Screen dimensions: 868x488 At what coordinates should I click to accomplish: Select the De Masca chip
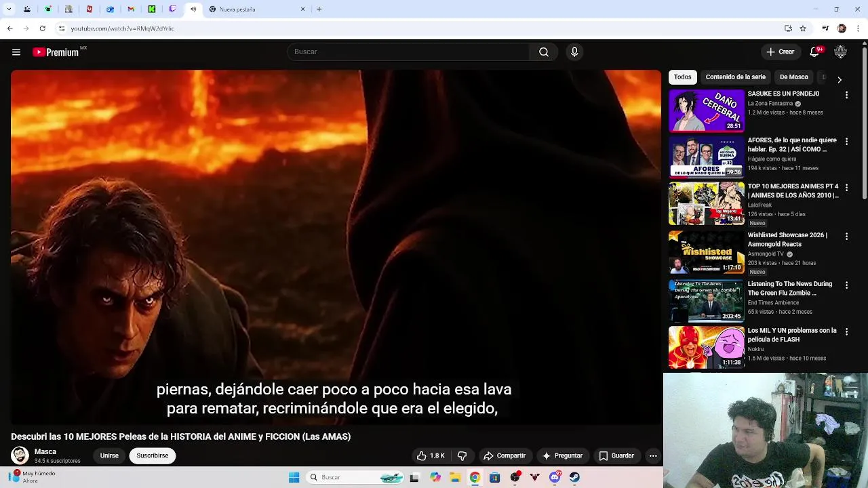[x=793, y=77]
